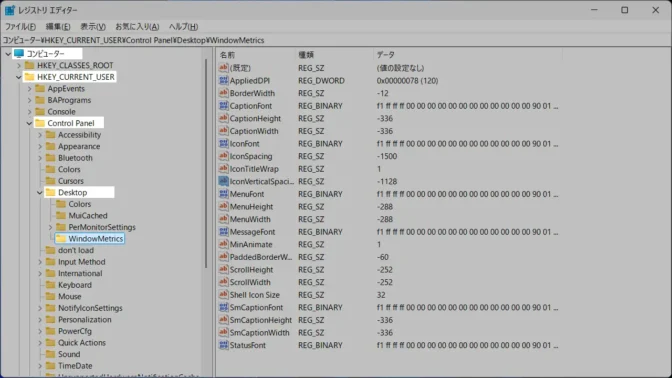This screenshot has height=378, width=672.
Task: Click the 0x00000078 (120) data cell
Action: click(x=407, y=81)
